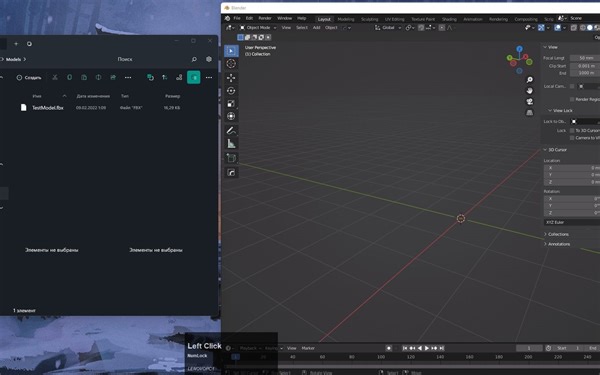Select the Add Cube tool

point(231,158)
